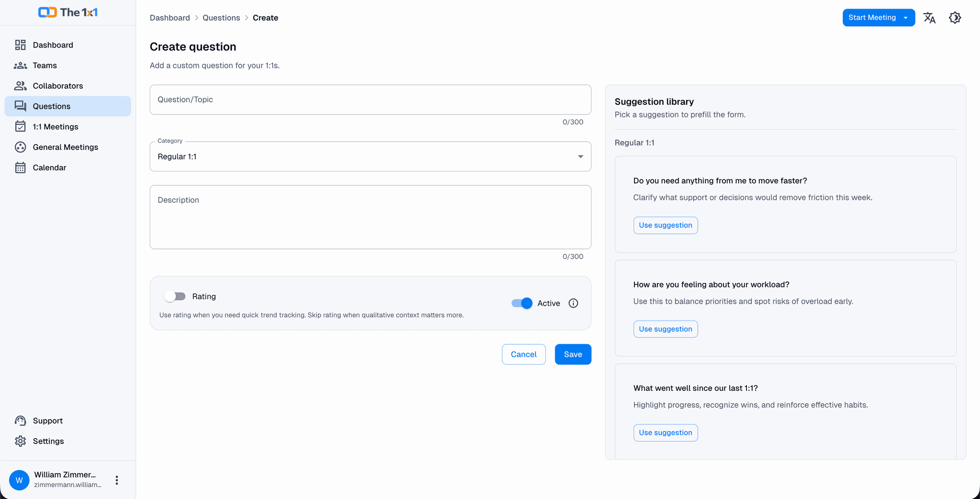The image size is (980, 499).
Task: Click the info icon next to Active
Action: pos(573,303)
